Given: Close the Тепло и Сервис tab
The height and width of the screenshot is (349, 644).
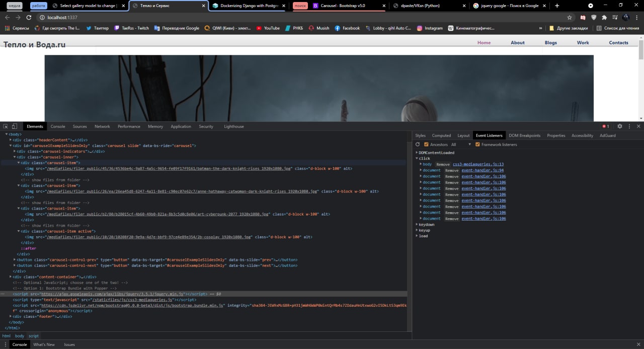Looking at the screenshot, I should (203, 6).
